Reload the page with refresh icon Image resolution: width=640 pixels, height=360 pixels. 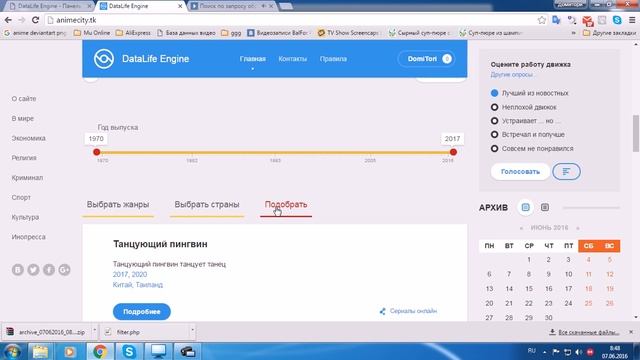pos(35,20)
